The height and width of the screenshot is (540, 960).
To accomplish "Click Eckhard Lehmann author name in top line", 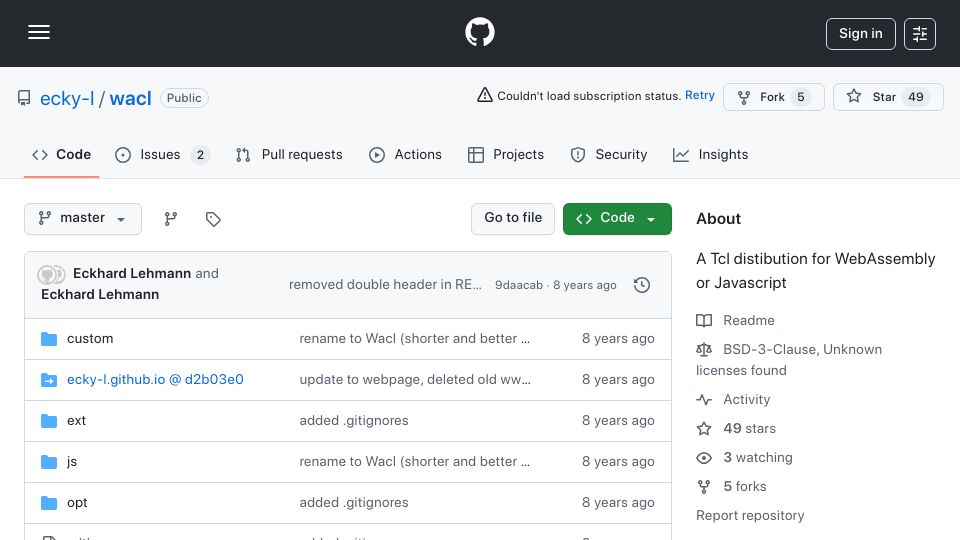I will coord(132,273).
